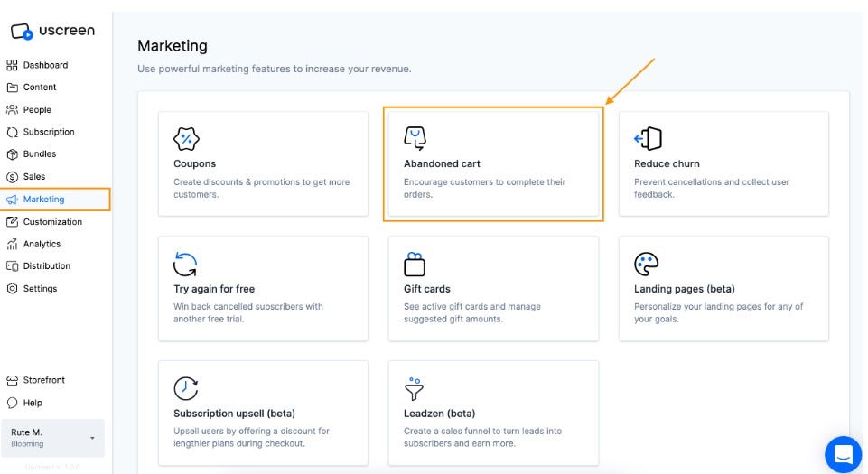Screen dimensions: 868x474
Task: Click "Prevent cancellations and collect" description
Action: (x=712, y=188)
